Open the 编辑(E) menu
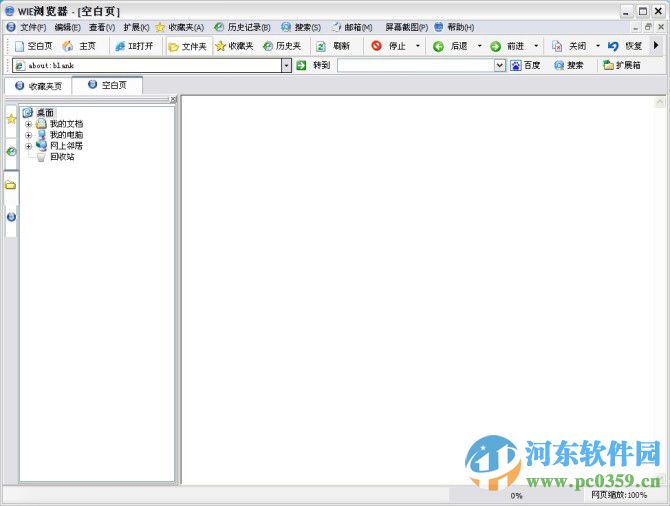 point(68,27)
